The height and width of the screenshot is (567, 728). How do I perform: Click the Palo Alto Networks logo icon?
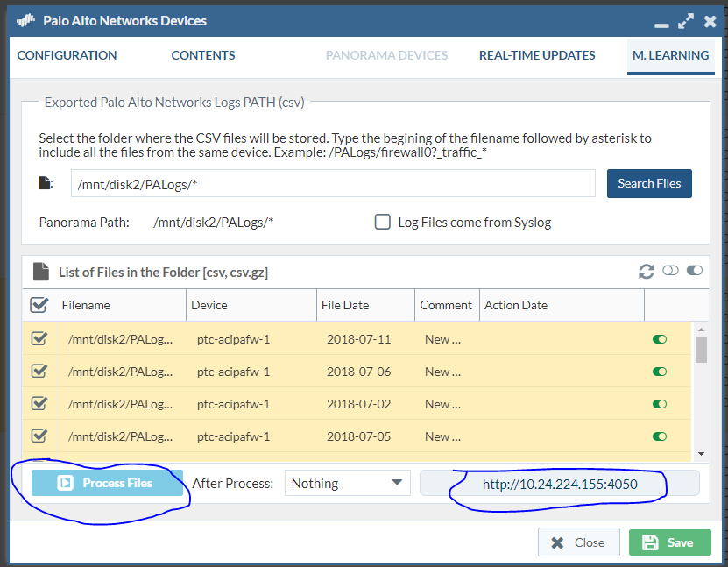(x=26, y=20)
